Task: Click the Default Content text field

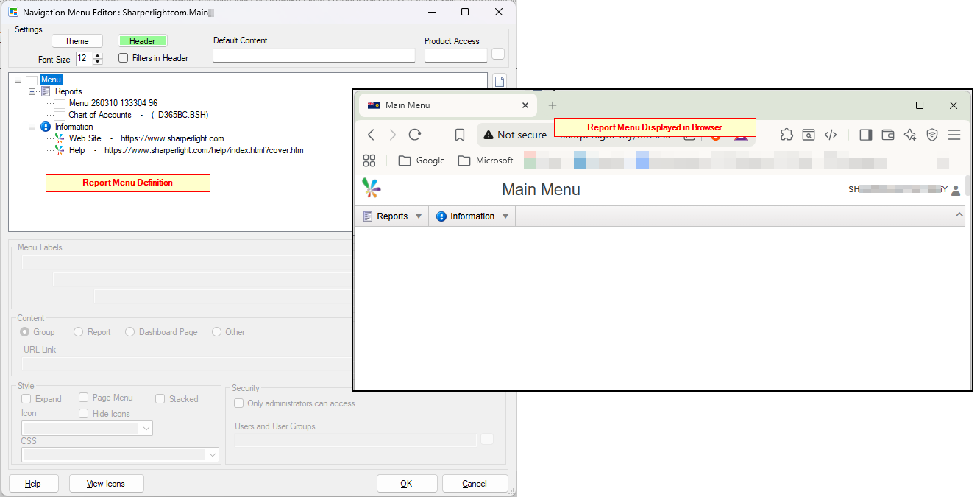Action: [314, 55]
